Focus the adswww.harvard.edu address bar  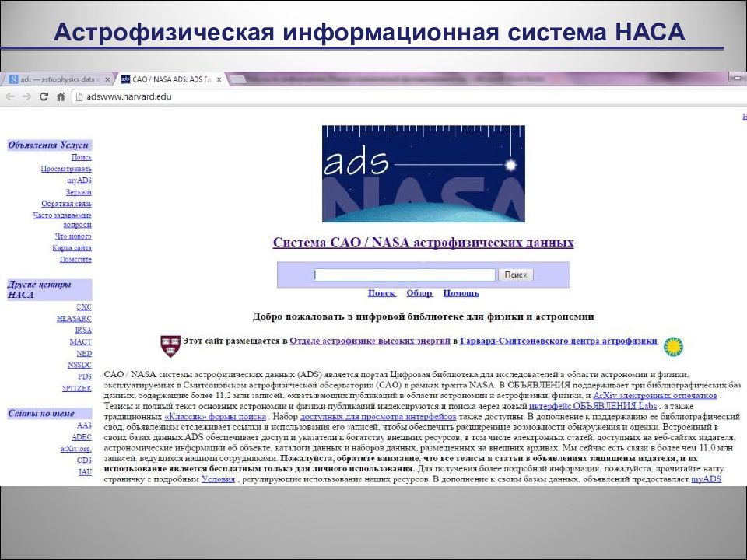410,96
